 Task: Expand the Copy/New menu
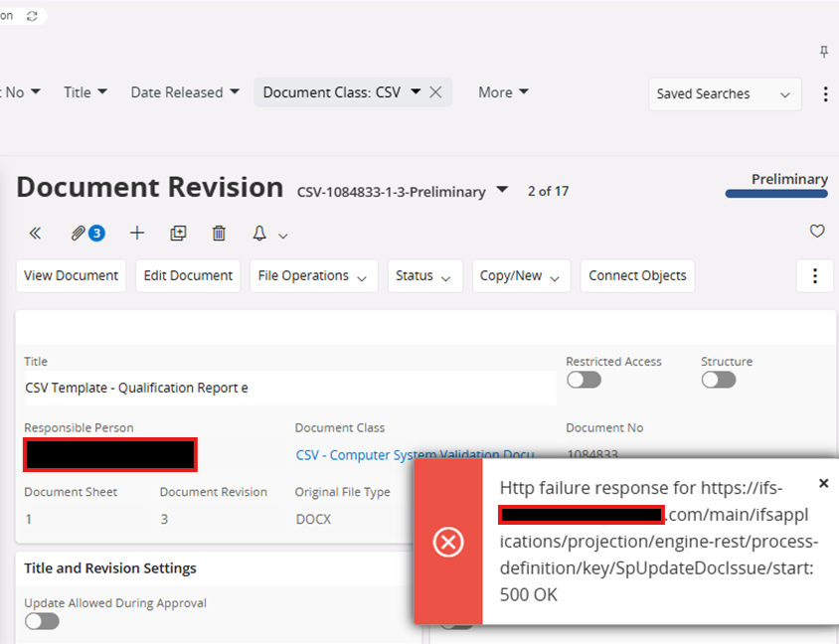coord(522,276)
